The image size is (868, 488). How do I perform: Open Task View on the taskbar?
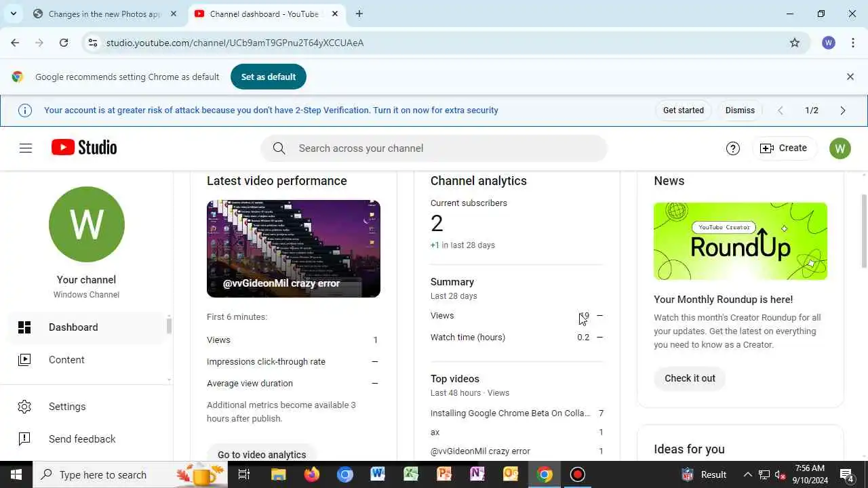click(244, 474)
